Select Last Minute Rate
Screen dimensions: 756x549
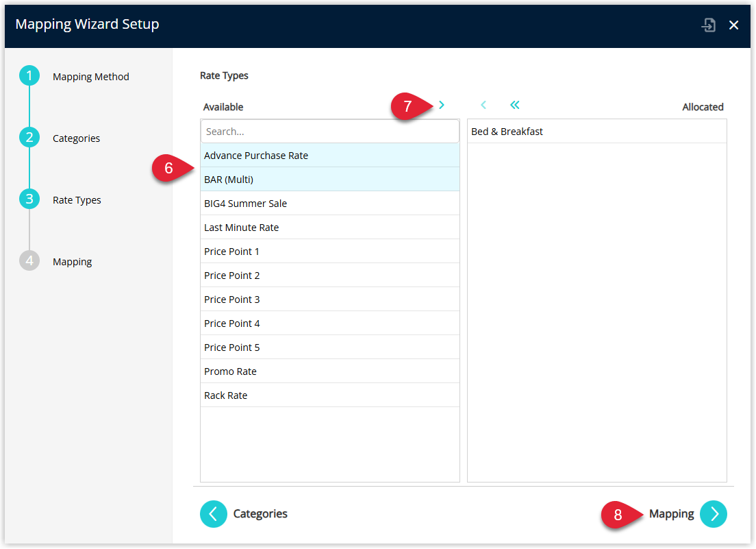(x=330, y=228)
